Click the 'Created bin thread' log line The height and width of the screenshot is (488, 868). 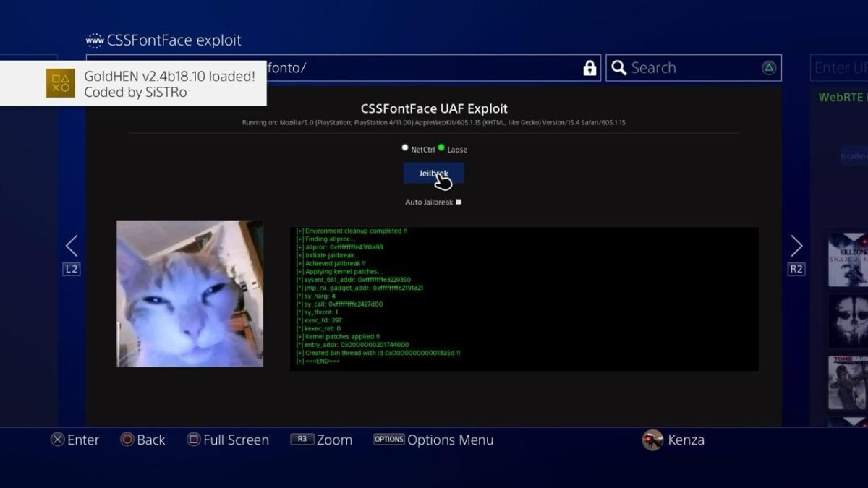click(378, 353)
